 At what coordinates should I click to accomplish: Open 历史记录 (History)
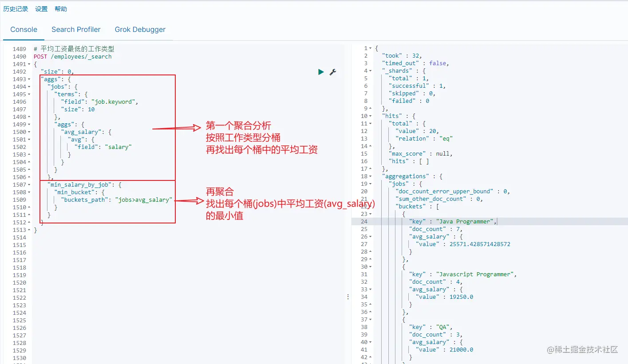[16, 9]
